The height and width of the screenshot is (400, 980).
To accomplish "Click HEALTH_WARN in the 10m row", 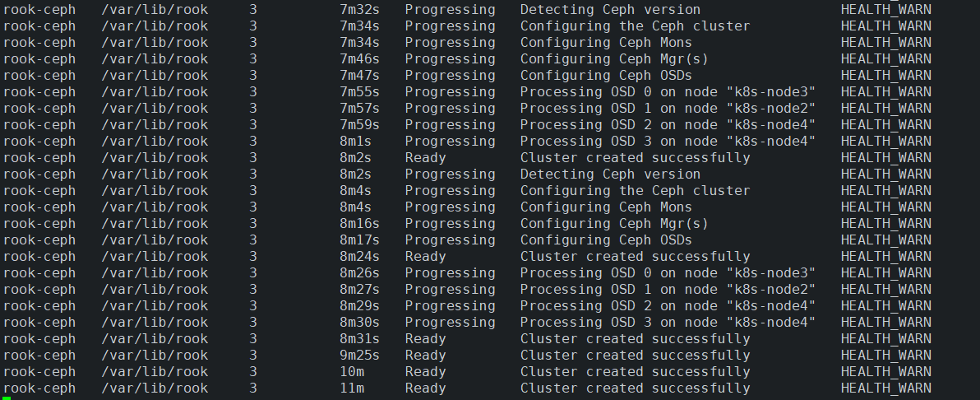I will point(885,372).
